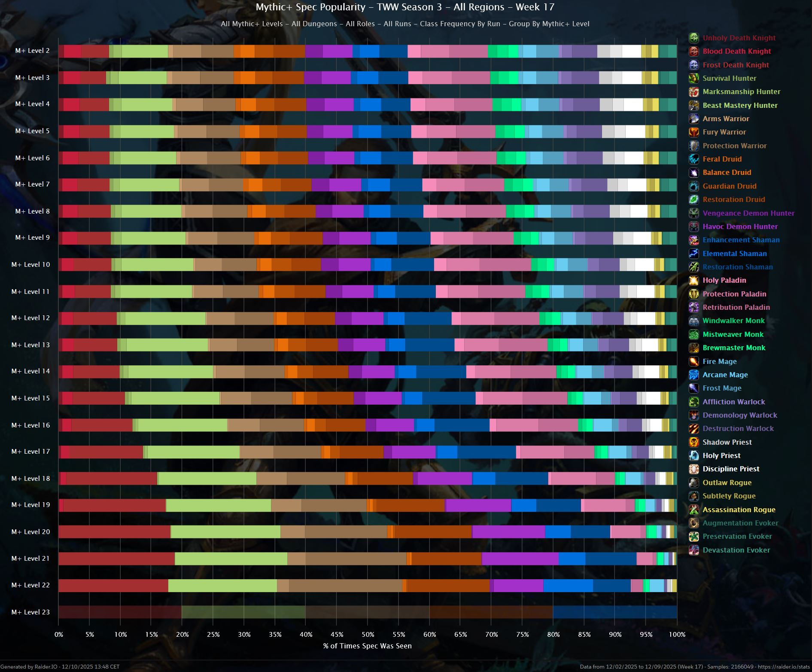Screen dimensions: 812x672
Task: Click the Protection Warrior shield icon
Action: pos(693,146)
